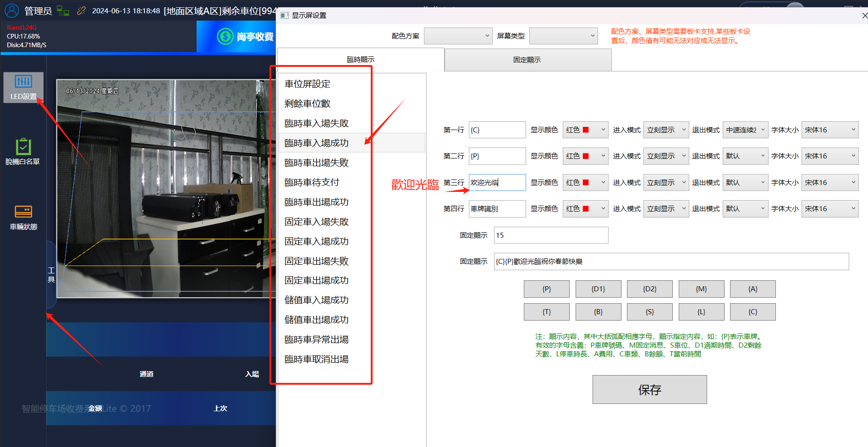Click the 第四行 red color swatch
Viewport: 868px width, 447px height.
coord(586,208)
